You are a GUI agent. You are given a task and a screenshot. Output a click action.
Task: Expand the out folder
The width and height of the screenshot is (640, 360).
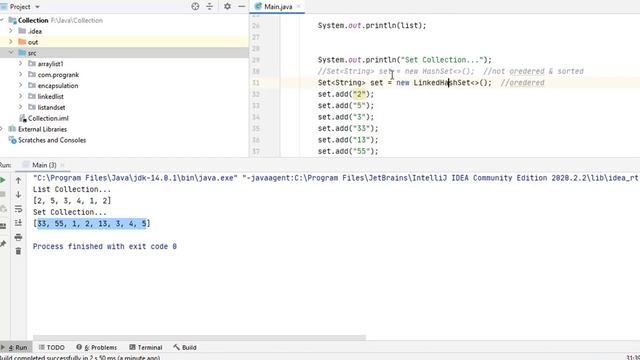click(x=11, y=42)
